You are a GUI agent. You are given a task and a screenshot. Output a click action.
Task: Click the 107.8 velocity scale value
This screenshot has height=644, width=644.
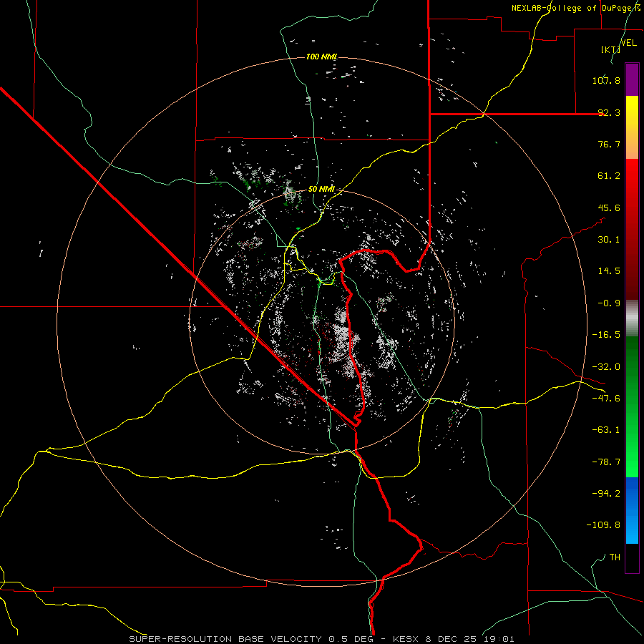click(606, 80)
